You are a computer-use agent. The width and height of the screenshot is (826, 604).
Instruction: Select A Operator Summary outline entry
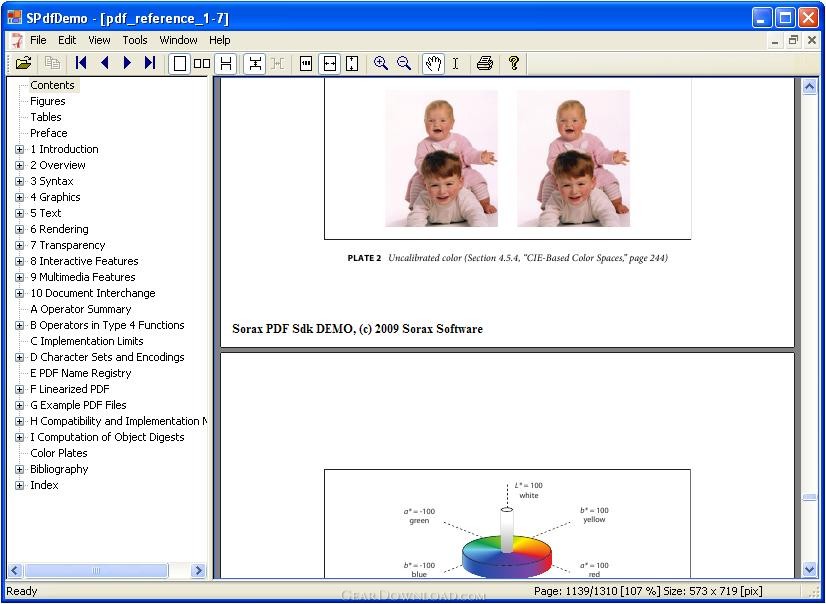[x=80, y=309]
